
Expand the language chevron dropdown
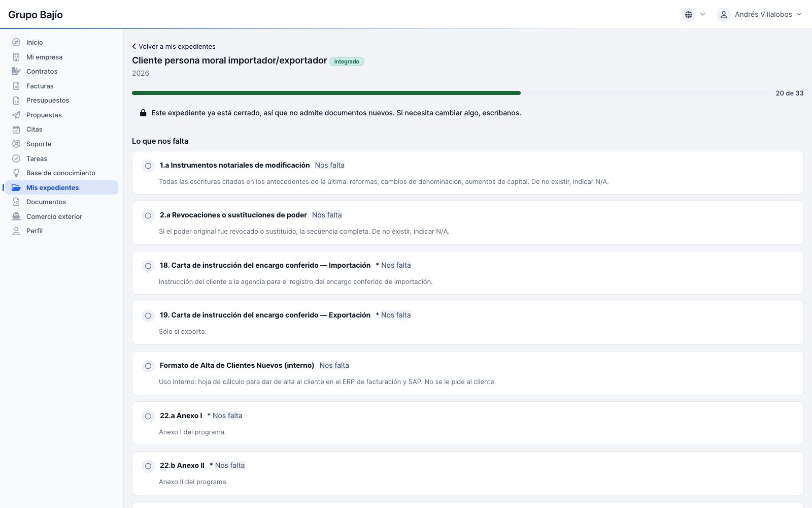click(702, 14)
